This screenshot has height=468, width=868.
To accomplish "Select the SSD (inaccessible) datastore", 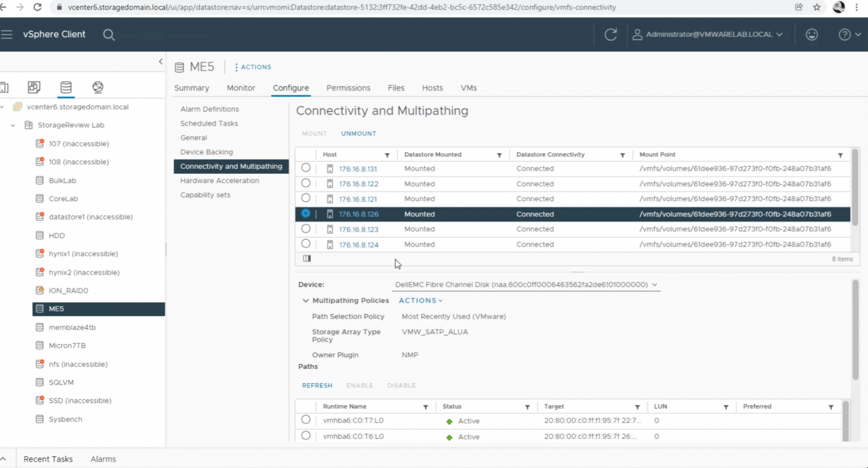I will click(x=80, y=401).
